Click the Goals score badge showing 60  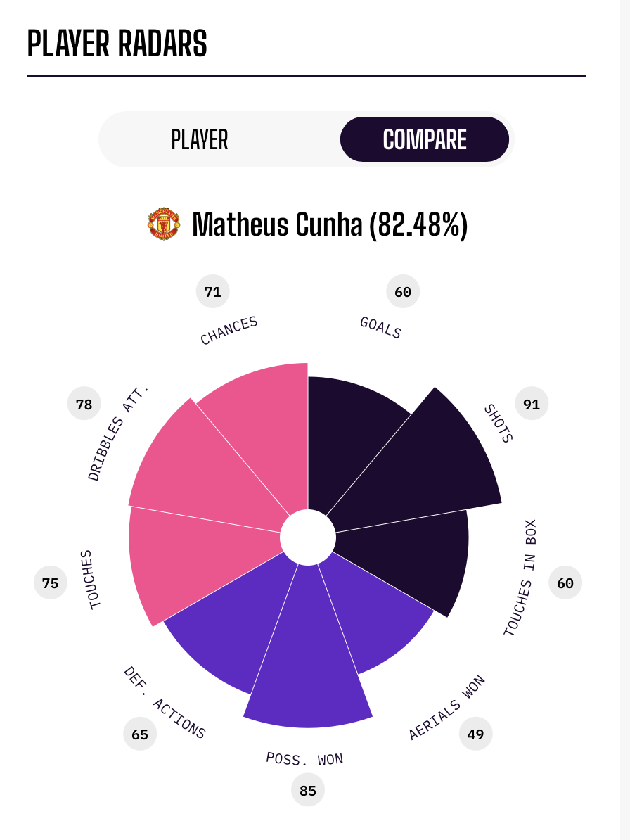[403, 292]
